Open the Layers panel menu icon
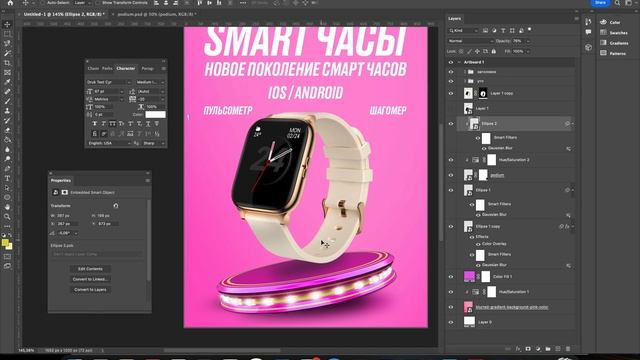Screen dimensions: 640x360 pyautogui.click(x=576, y=18)
